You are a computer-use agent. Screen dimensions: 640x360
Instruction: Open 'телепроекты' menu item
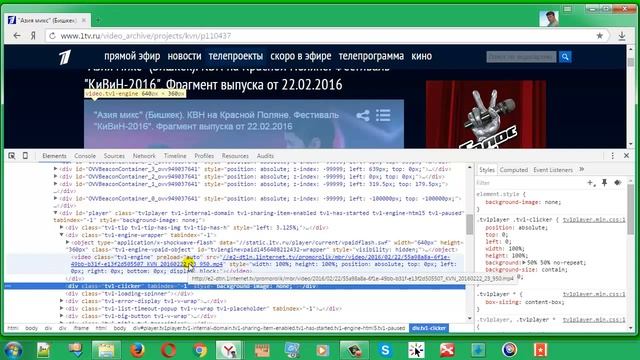(x=236, y=56)
